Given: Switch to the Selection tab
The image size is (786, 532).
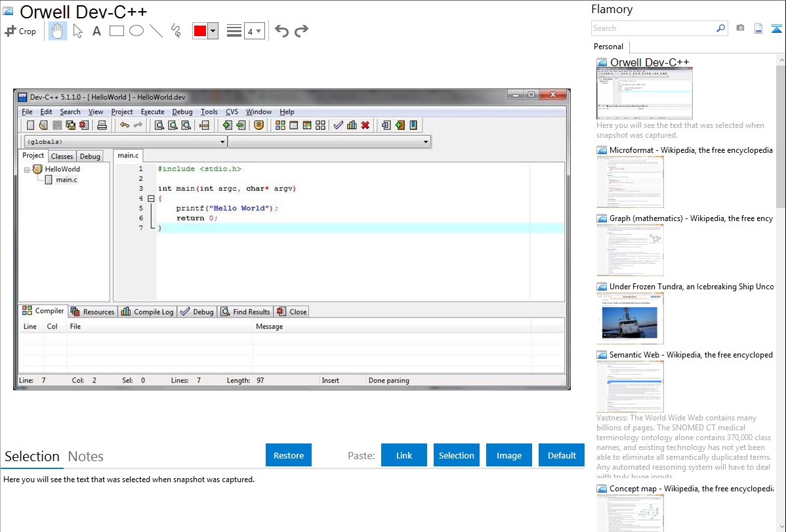Looking at the screenshot, I should [x=32, y=457].
